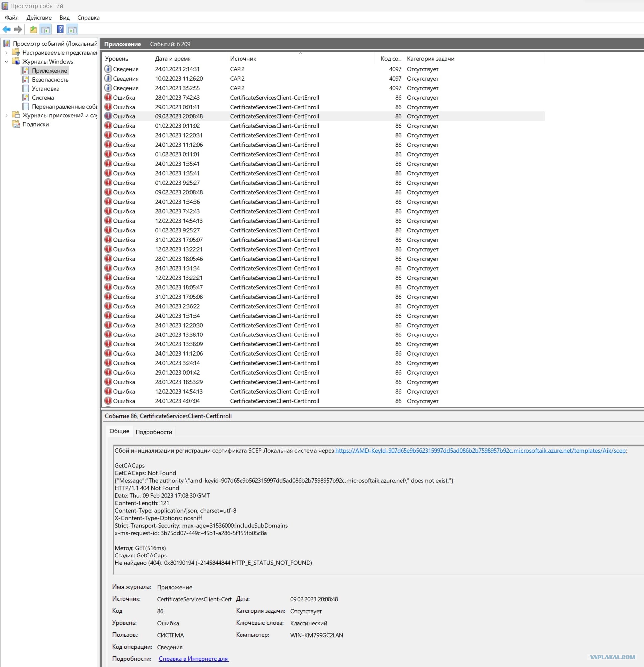644x667 pixels.
Task: Click the Система log icon
Action: pos(26,97)
